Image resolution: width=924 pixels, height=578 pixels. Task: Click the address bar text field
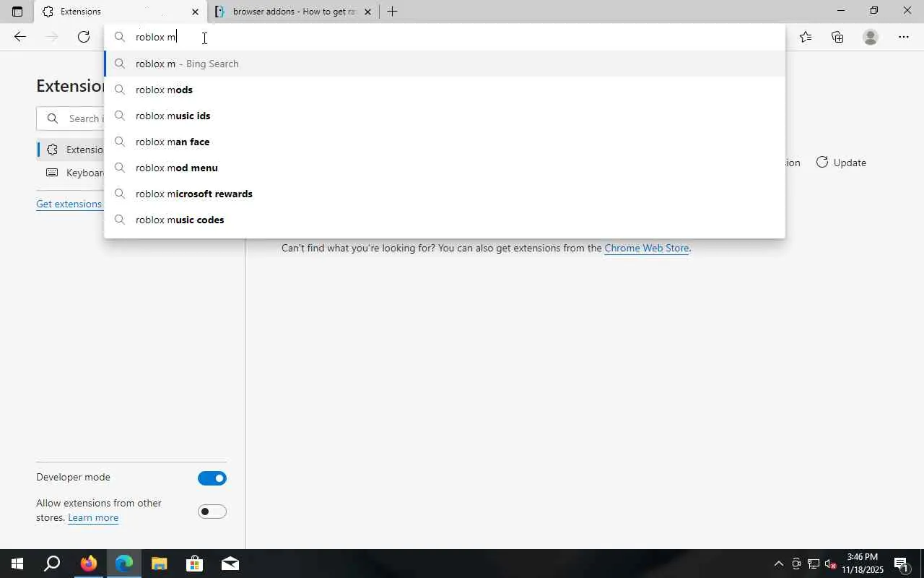tap(445, 37)
